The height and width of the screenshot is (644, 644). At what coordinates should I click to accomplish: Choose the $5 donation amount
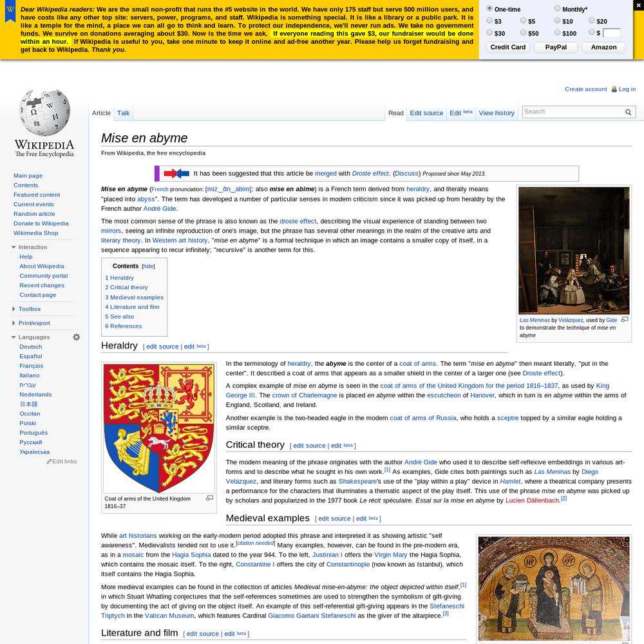523,20
